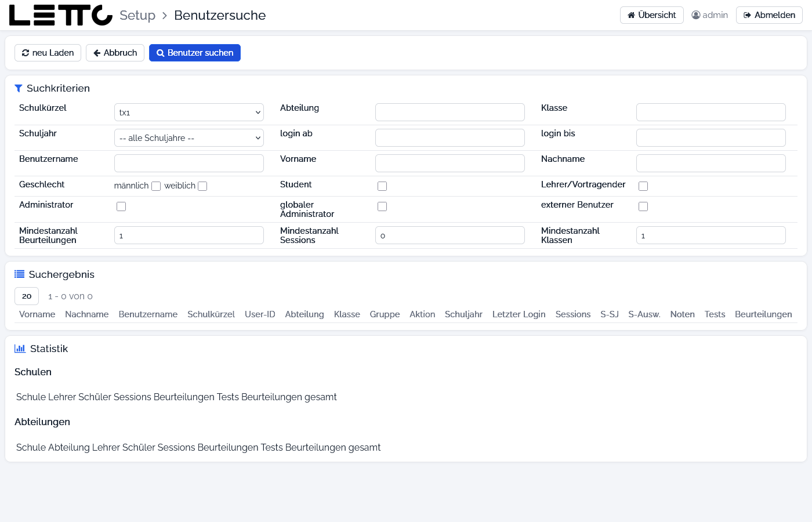This screenshot has width=812, height=522.
Task: Click into the Benutzername field
Action: point(189,164)
